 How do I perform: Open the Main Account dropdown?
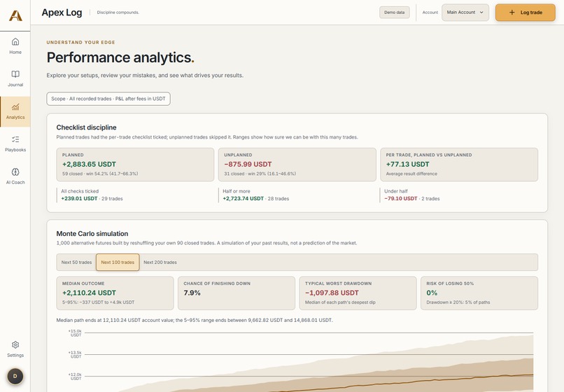coord(465,12)
